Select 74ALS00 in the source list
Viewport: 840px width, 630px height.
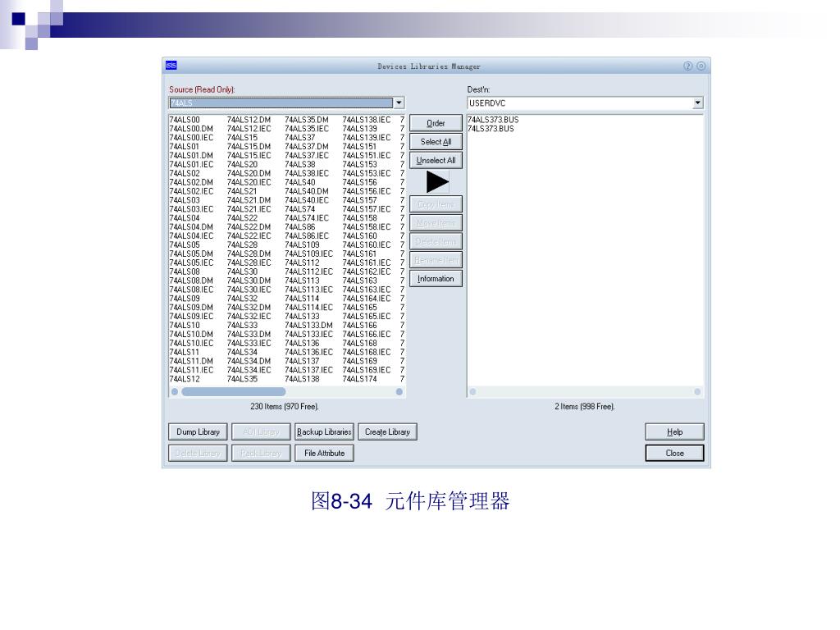tap(185, 120)
